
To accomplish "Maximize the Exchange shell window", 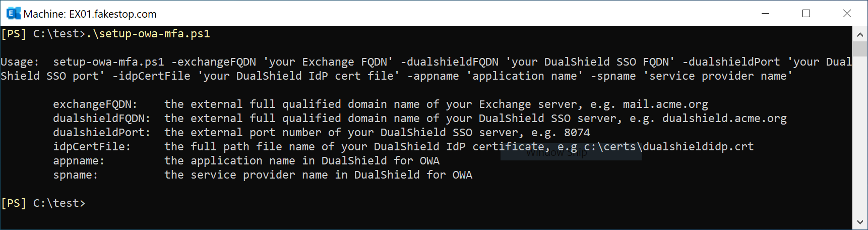I will (x=806, y=14).
